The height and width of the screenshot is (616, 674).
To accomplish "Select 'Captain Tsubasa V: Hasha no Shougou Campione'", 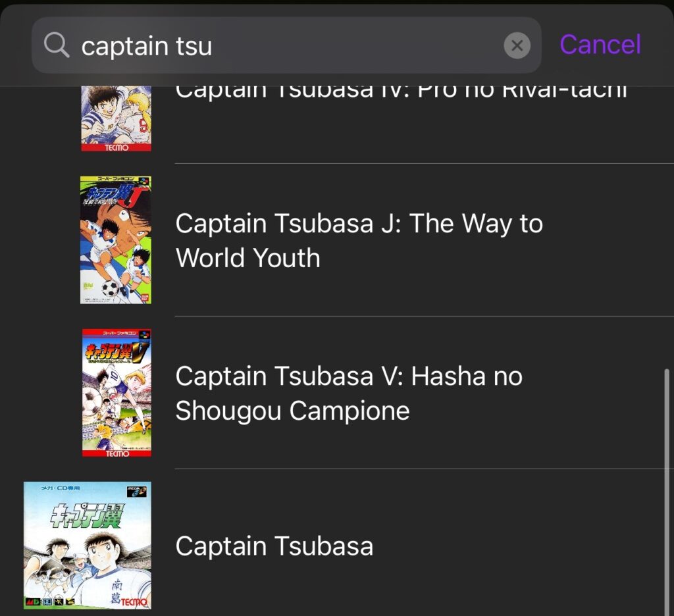I will [349, 394].
